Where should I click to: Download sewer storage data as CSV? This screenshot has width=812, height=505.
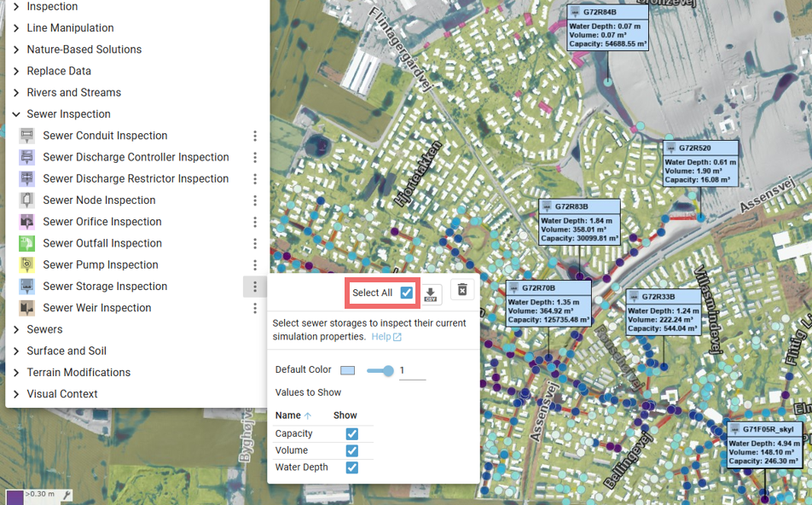[431, 293]
